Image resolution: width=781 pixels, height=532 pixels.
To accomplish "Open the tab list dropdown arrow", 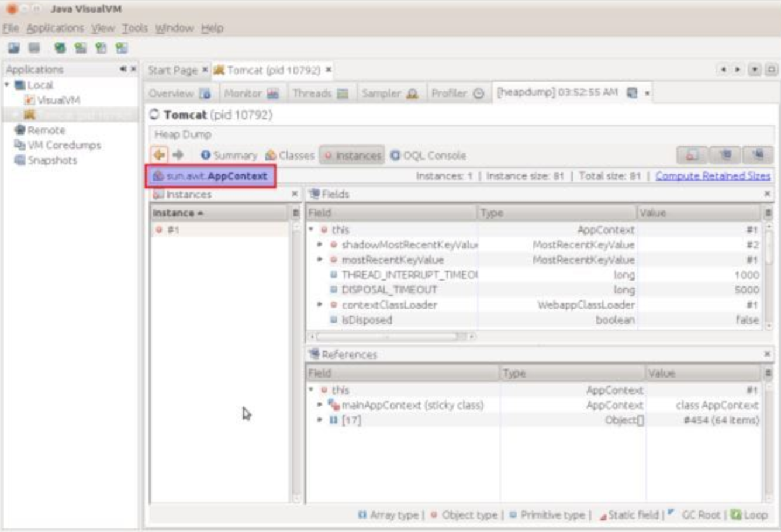I will click(755, 70).
